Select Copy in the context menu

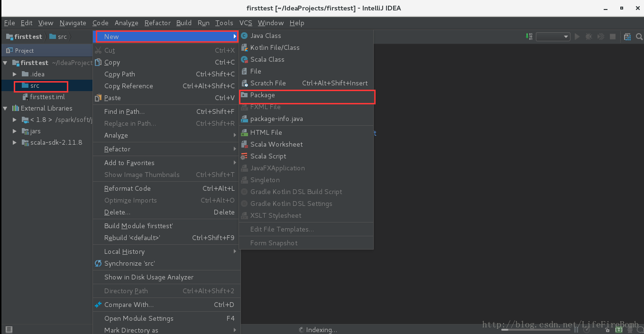(x=166, y=62)
